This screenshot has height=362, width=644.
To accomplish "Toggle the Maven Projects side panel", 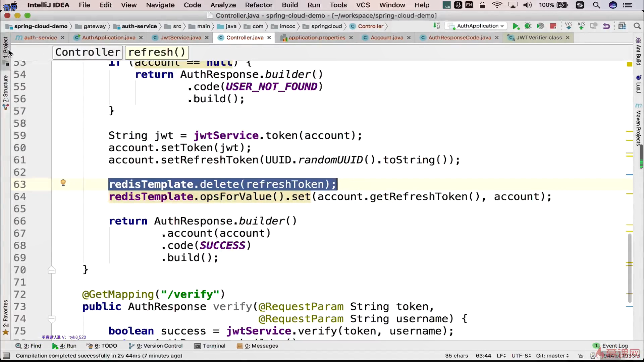I will tap(638, 126).
